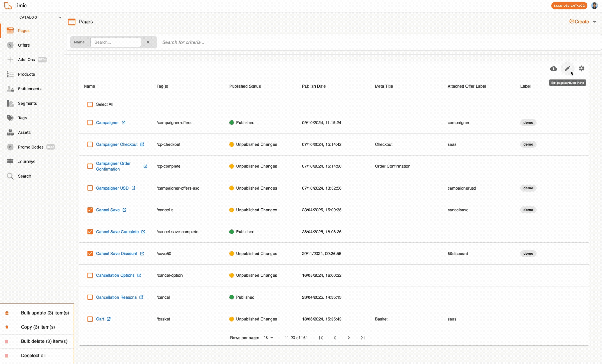Click the Tags sidebar icon
This screenshot has width=602, height=364.
pos(10,118)
